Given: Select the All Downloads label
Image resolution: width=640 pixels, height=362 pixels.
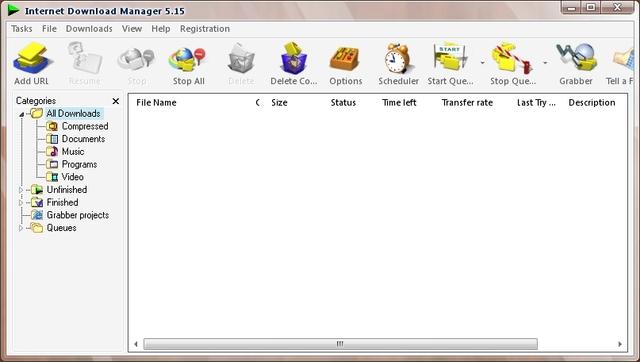Looking at the screenshot, I should point(73,113).
